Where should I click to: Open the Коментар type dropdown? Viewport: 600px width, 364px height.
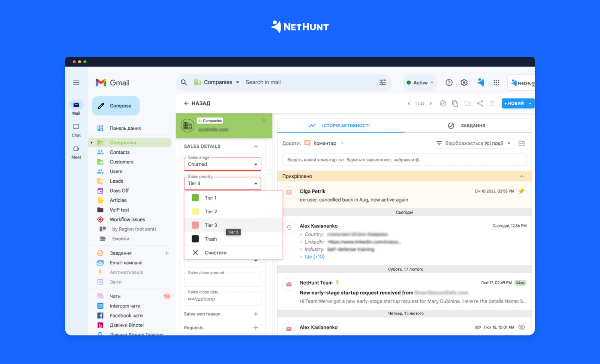325,143
